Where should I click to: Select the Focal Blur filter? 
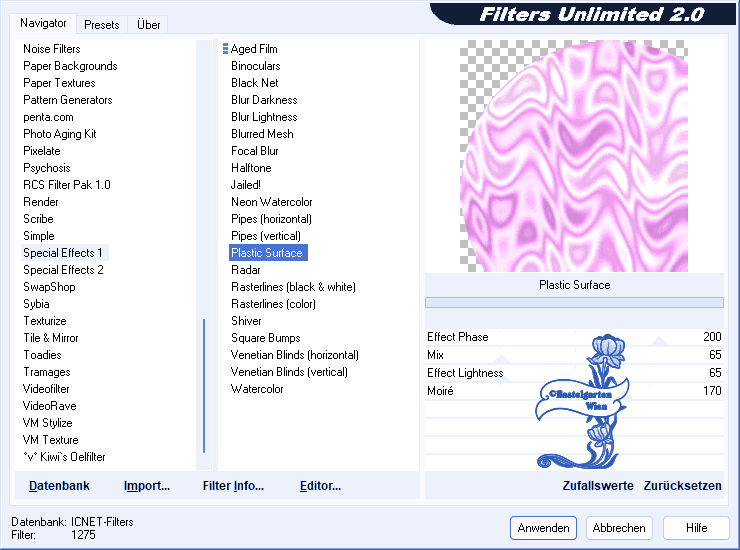(x=254, y=151)
